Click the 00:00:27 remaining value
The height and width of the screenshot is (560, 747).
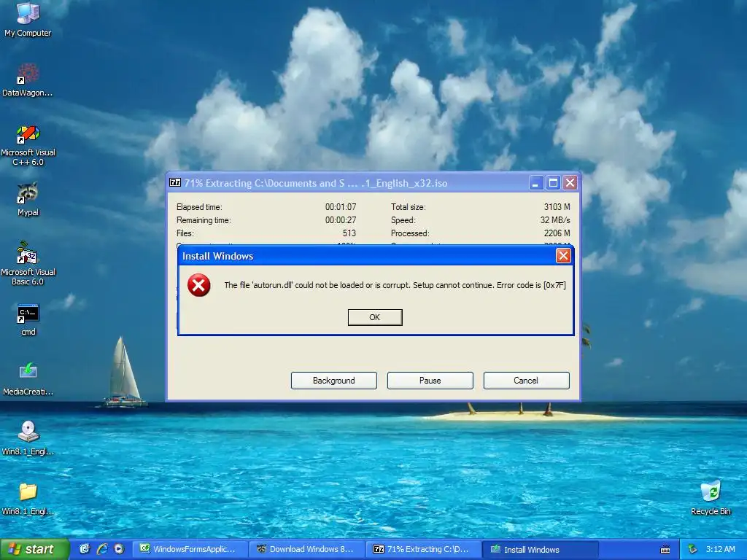tap(341, 220)
